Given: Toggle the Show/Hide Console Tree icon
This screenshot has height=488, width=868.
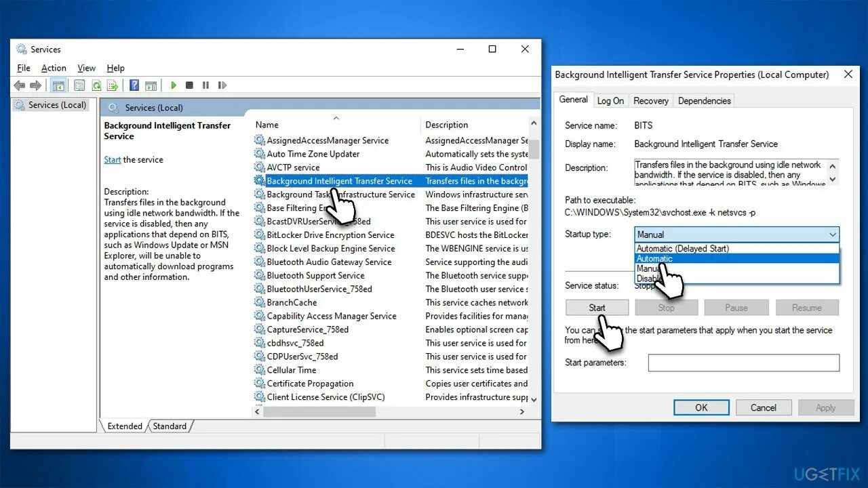Looking at the screenshot, I should [58, 85].
